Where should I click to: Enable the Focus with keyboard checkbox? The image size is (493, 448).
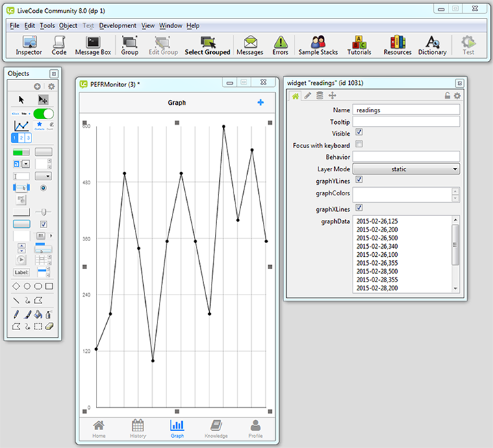359,145
